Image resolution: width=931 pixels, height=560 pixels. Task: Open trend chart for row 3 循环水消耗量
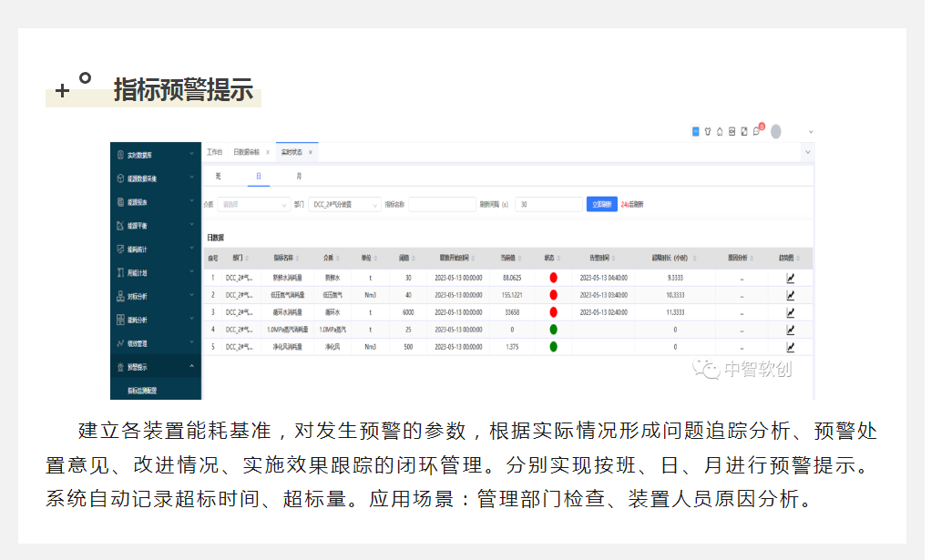coord(790,312)
